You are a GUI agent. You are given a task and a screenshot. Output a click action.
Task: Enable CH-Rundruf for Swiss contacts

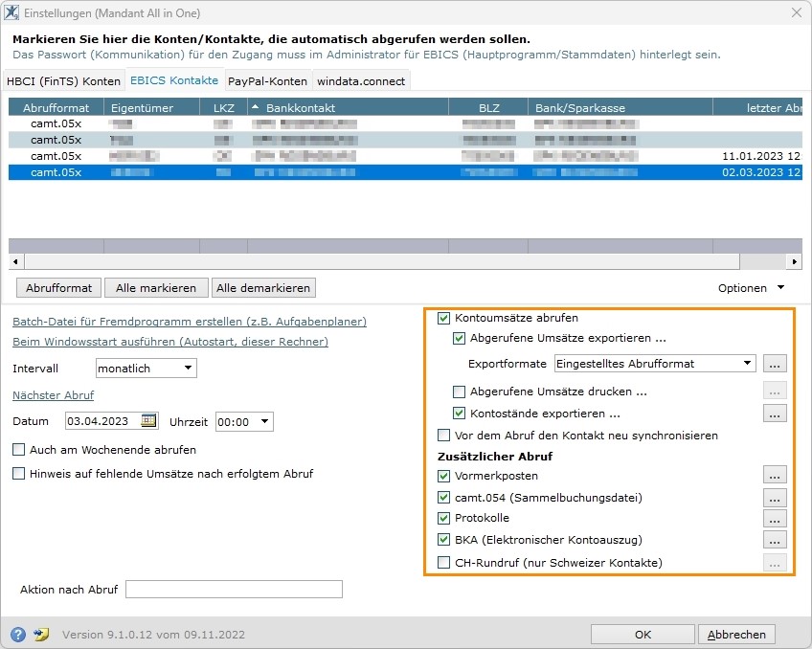(443, 563)
